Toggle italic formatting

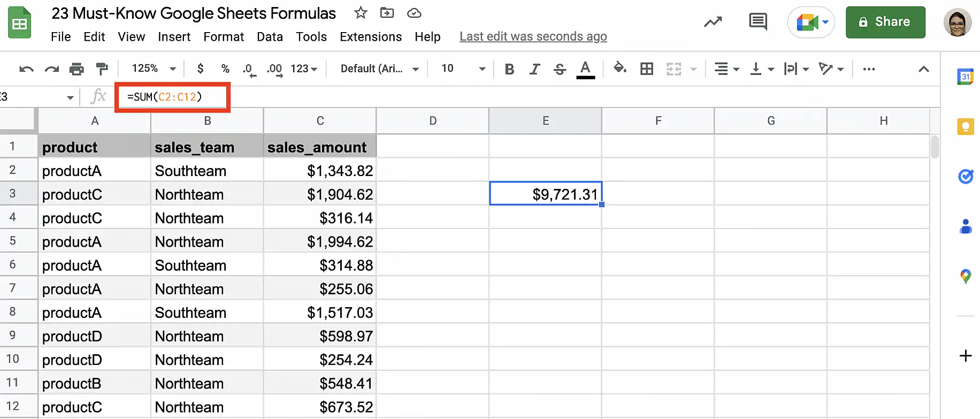tap(534, 69)
